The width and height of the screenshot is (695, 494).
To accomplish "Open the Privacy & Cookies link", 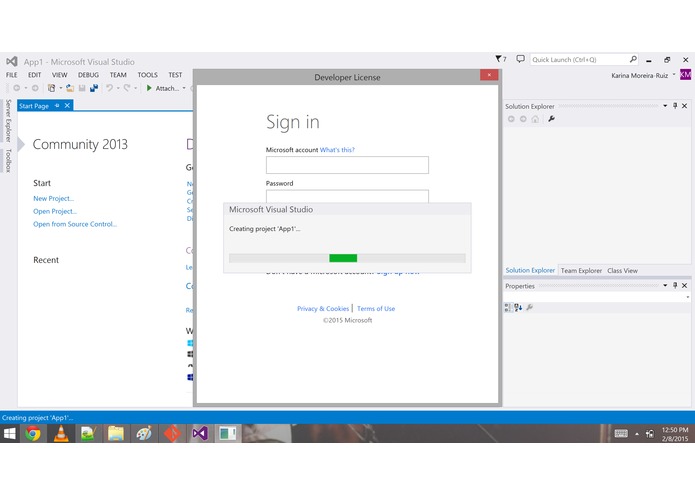I will click(323, 308).
